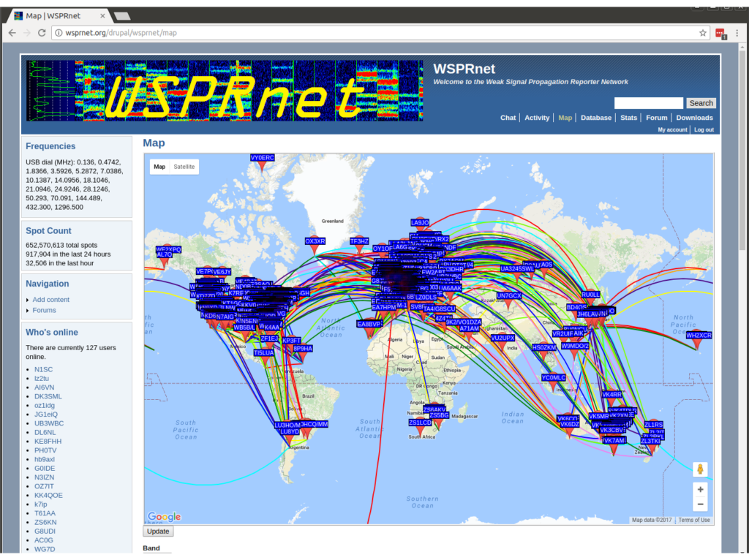This screenshot has width=749, height=560.
Task: Open online user N1SC profile
Action: (43, 369)
